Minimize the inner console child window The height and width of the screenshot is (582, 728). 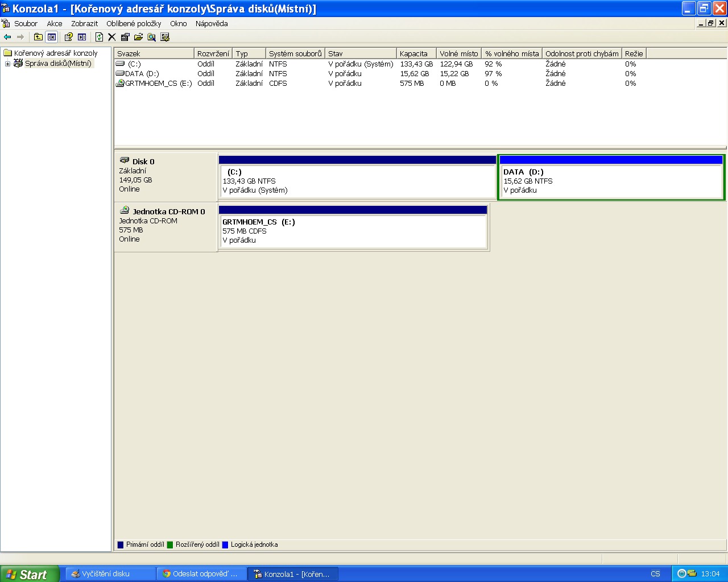[701, 23]
